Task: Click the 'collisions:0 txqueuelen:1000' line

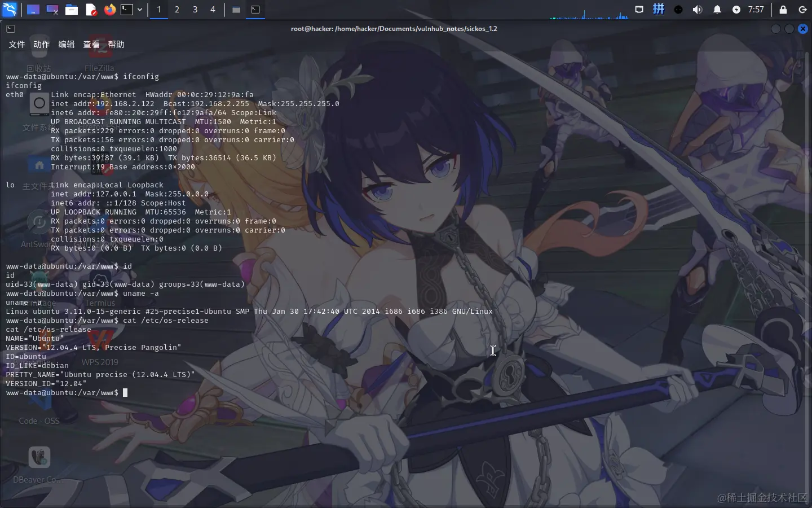Action: click(114, 148)
